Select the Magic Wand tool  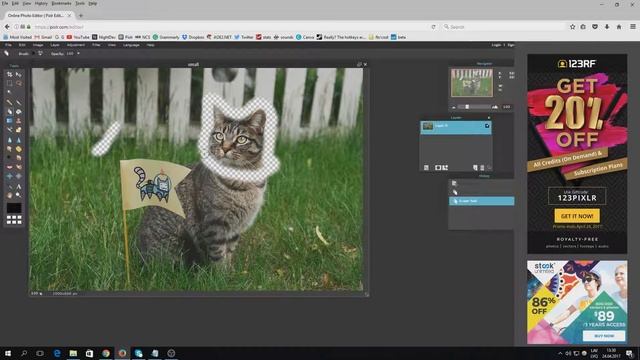(9, 93)
